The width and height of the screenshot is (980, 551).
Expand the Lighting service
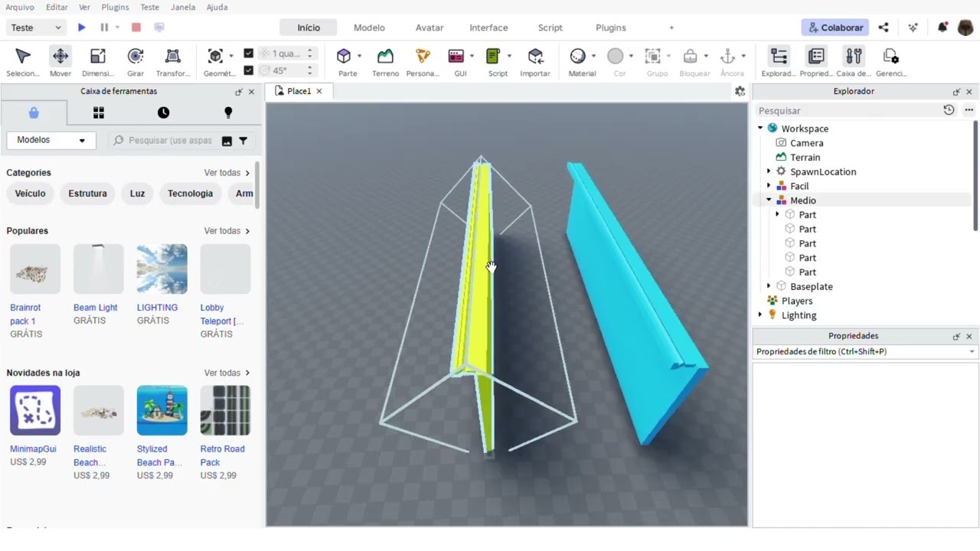(760, 315)
